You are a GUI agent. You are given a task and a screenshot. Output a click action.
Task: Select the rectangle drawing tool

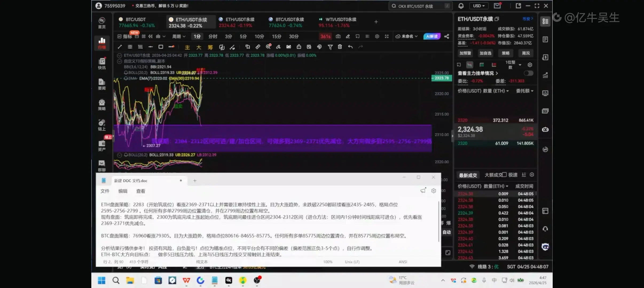click(x=161, y=47)
